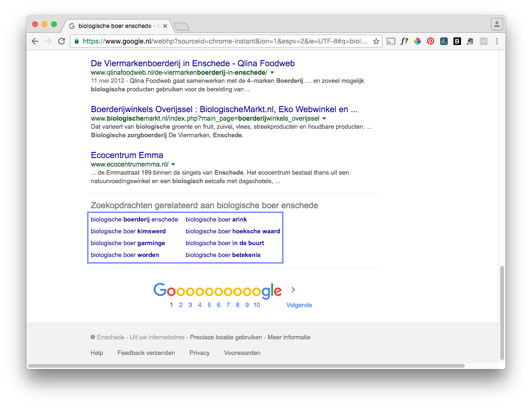Click the blue next-page chevron beside Google logo
The width and height of the screenshot is (532, 407).
(x=293, y=290)
